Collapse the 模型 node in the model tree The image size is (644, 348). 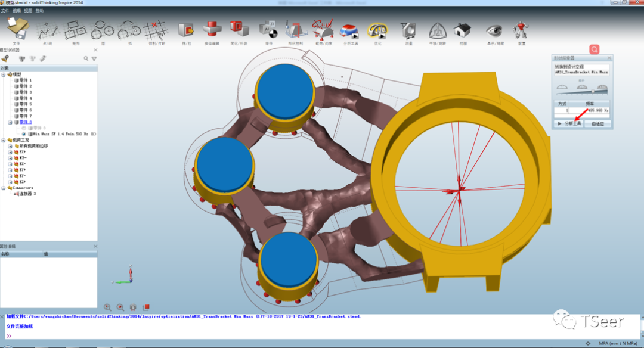pos(2,74)
